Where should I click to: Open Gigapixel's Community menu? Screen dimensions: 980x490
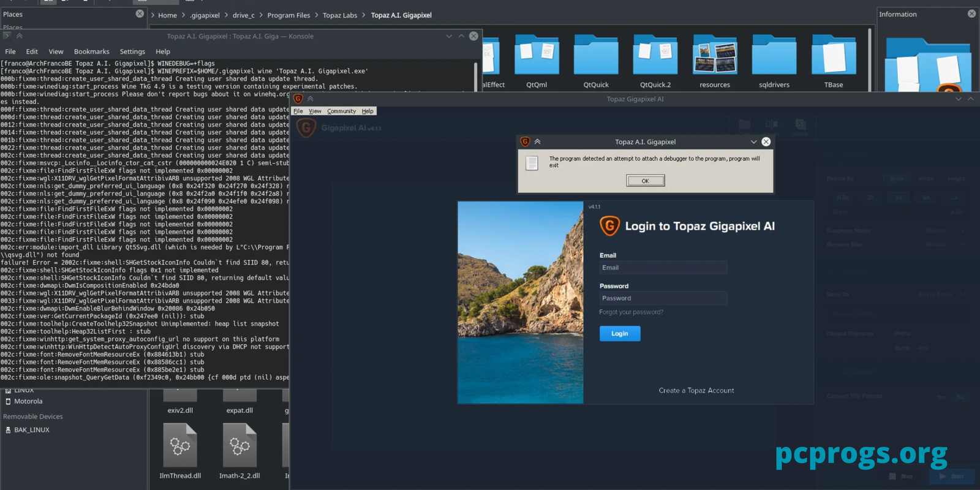click(341, 111)
